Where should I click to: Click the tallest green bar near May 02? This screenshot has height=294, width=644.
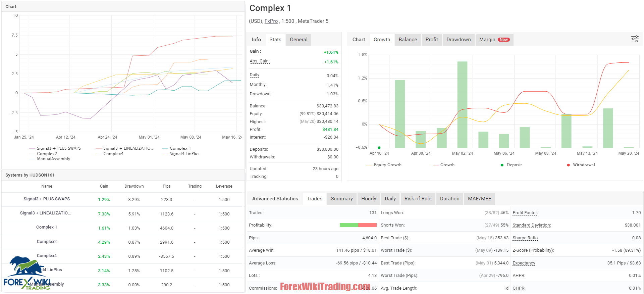[462, 104]
